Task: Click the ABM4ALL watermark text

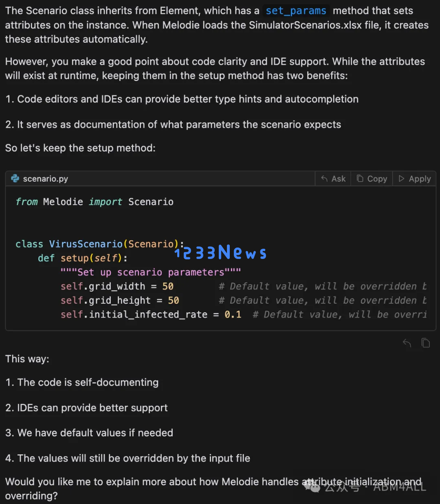Action: pos(400,487)
